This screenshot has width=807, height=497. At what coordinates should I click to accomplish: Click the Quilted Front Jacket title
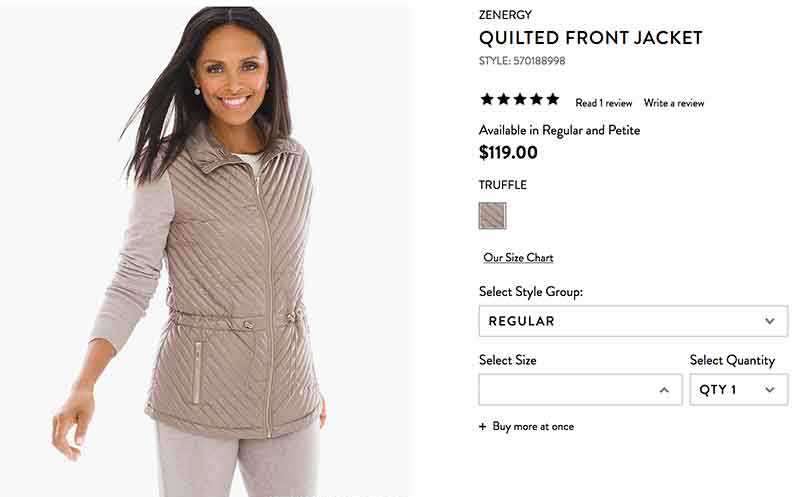point(590,38)
